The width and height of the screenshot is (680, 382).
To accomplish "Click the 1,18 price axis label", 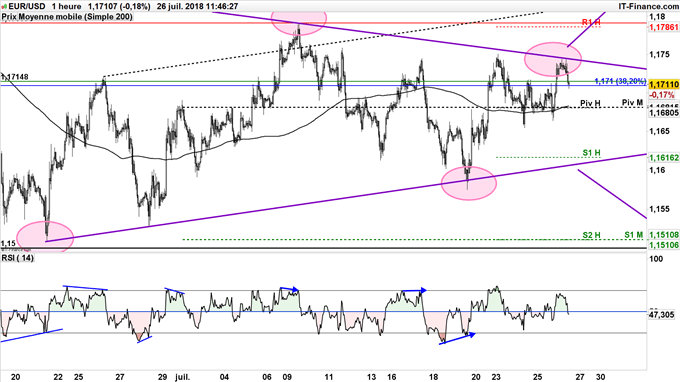I will pos(657,16).
